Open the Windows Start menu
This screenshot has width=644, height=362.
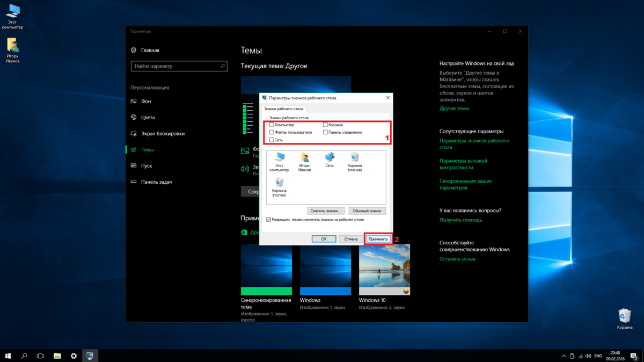tap(8, 356)
